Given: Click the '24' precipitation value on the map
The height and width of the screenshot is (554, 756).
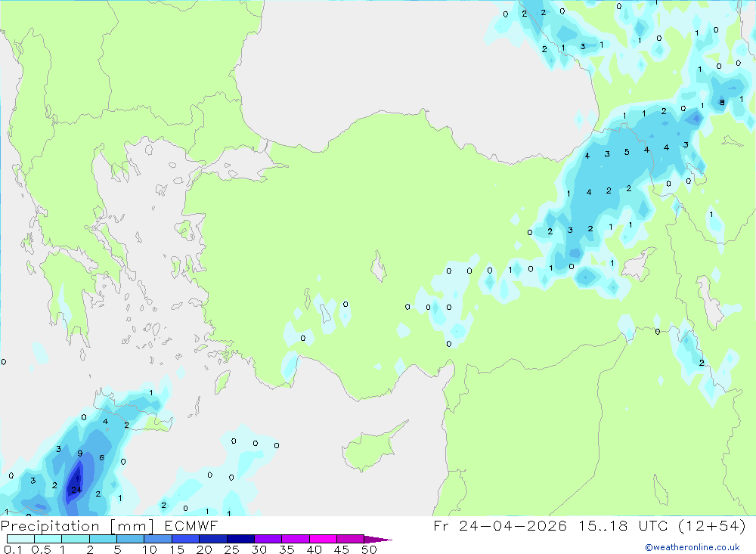Looking at the screenshot, I should 76,490.
